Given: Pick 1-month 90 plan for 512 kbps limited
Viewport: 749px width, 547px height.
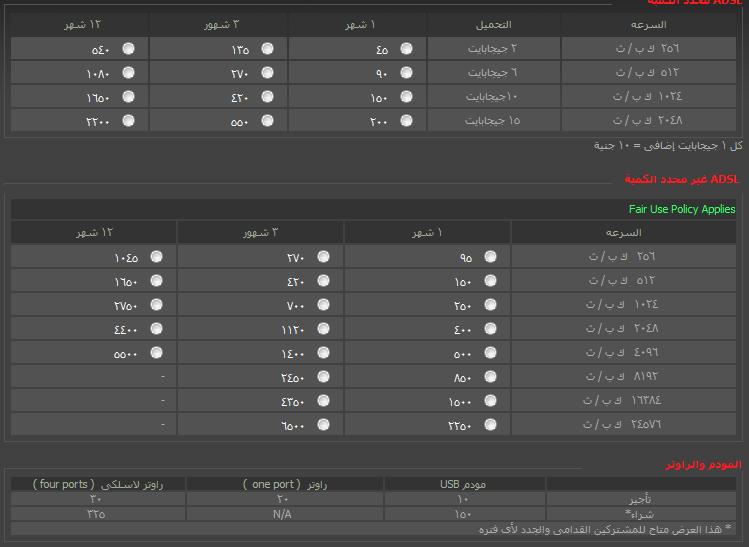Looking at the screenshot, I should (407, 73).
